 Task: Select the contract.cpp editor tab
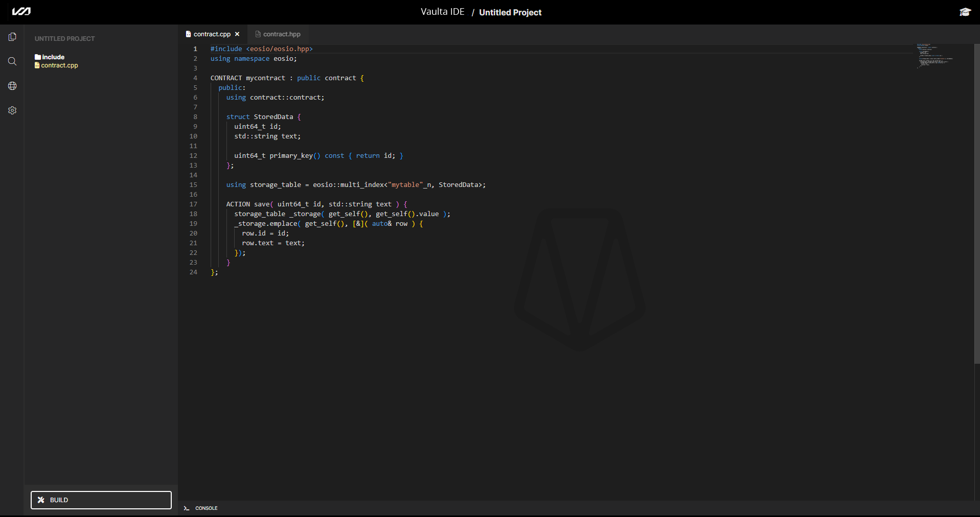[x=211, y=34]
